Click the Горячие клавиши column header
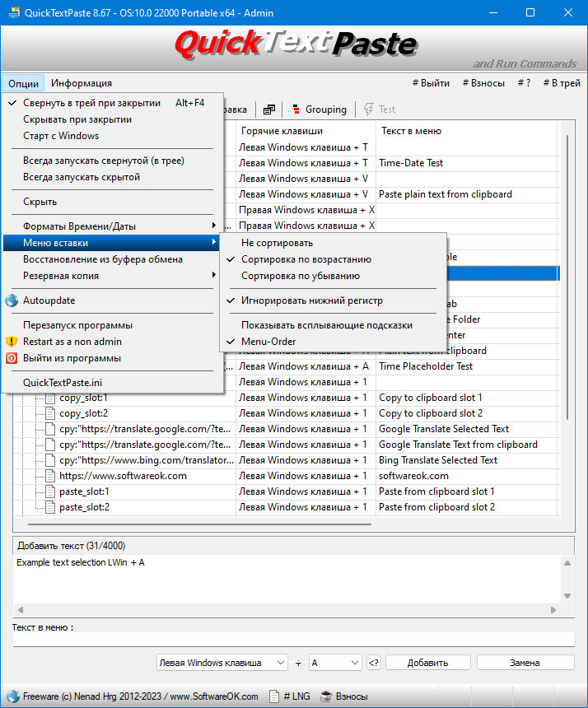This screenshot has height=708, width=588. point(306,131)
